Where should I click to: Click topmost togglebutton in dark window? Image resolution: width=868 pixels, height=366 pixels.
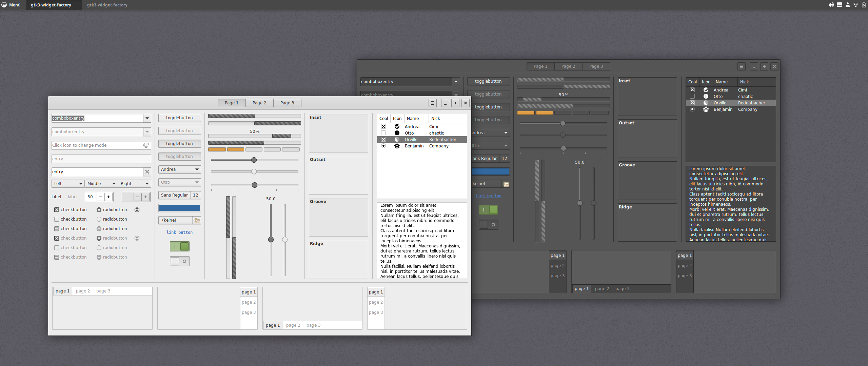click(489, 81)
